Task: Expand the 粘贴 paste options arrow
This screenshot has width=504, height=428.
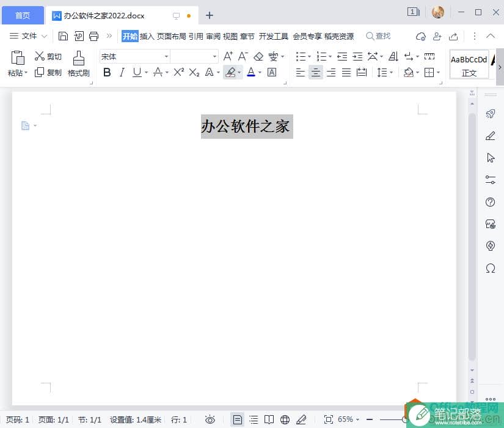Action: point(26,73)
